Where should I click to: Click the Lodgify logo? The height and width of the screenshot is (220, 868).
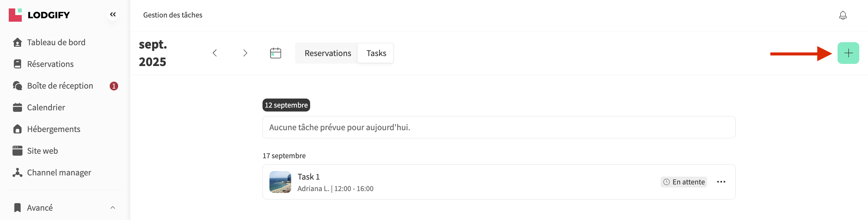(39, 15)
